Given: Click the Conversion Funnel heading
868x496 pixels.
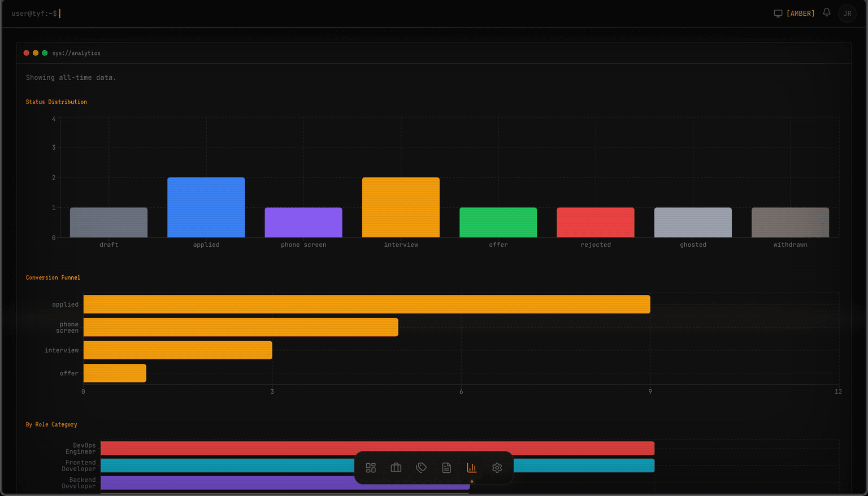Looking at the screenshot, I should click(x=53, y=277).
